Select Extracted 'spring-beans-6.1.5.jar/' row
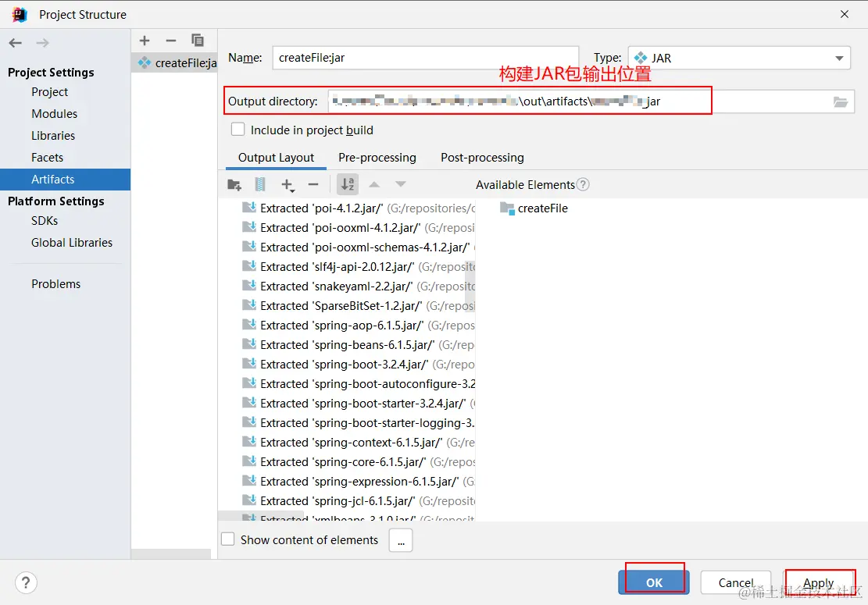This screenshot has width=868, height=605. pos(359,345)
